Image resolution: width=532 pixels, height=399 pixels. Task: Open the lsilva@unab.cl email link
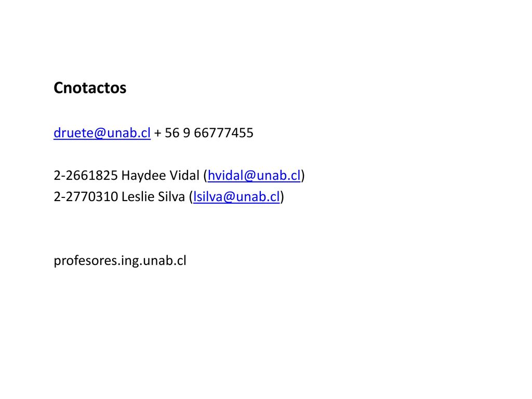(236, 196)
